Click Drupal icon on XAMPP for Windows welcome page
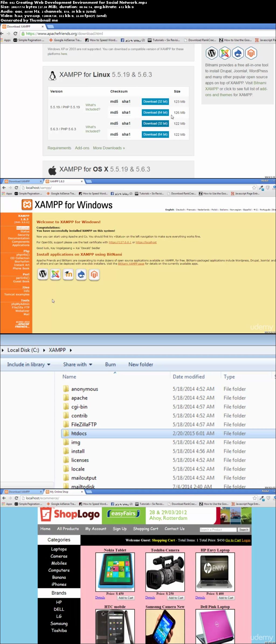 tap(81, 274)
